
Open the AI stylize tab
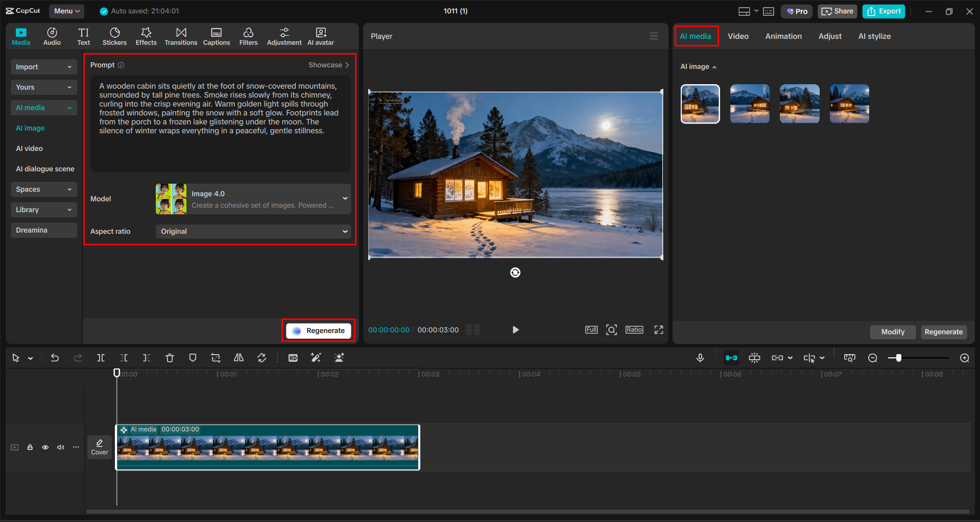[x=874, y=36]
